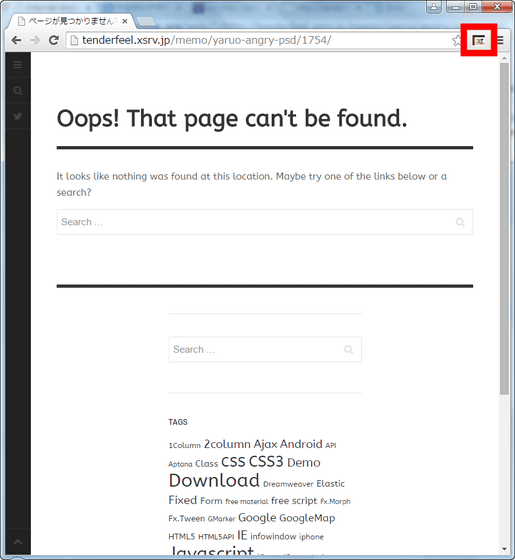Open the HTML5API tag
Image resolution: width=515 pixels, height=560 pixels.
click(216, 536)
